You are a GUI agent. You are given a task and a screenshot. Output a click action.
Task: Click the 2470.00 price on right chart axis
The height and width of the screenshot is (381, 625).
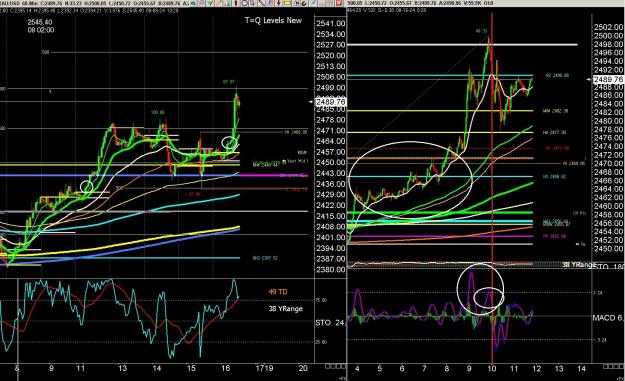click(x=608, y=163)
